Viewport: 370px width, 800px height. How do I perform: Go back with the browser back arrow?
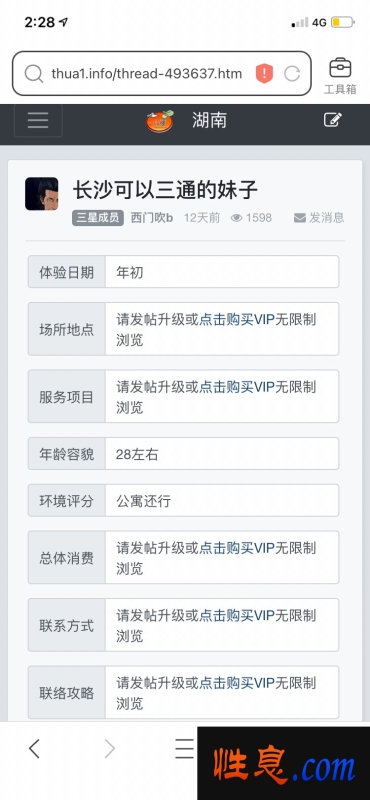coord(34,748)
